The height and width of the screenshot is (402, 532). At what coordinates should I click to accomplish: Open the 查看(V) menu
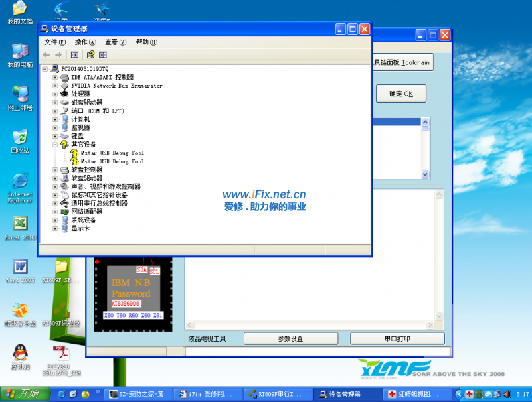coord(115,42)
